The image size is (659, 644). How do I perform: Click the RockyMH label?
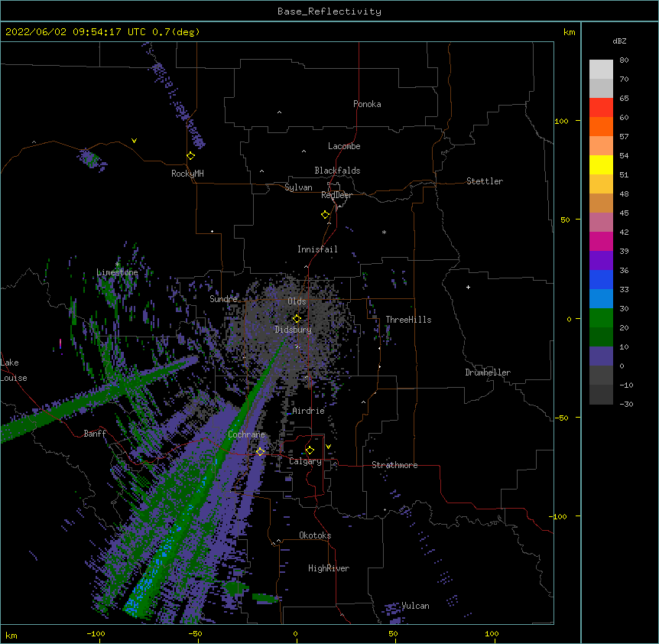tap(187, 174)
